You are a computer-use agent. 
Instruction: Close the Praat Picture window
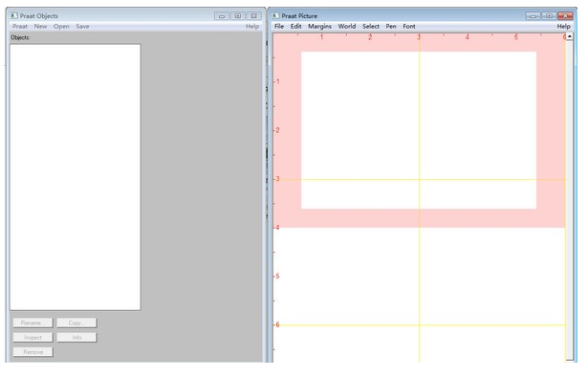(x=565, y=15)
